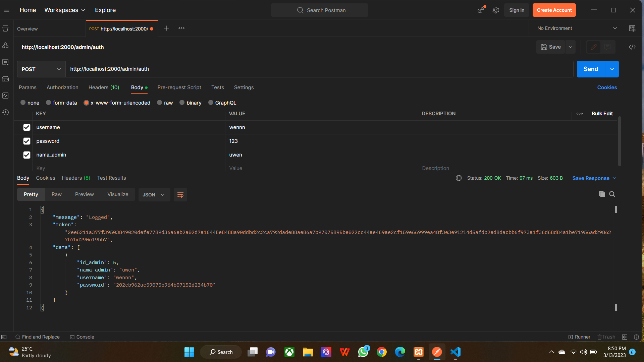The width and height of the screenshot is (644, 362).
Task: Toggle line wrapping in response viewer
Action: [x=180, y=195]
